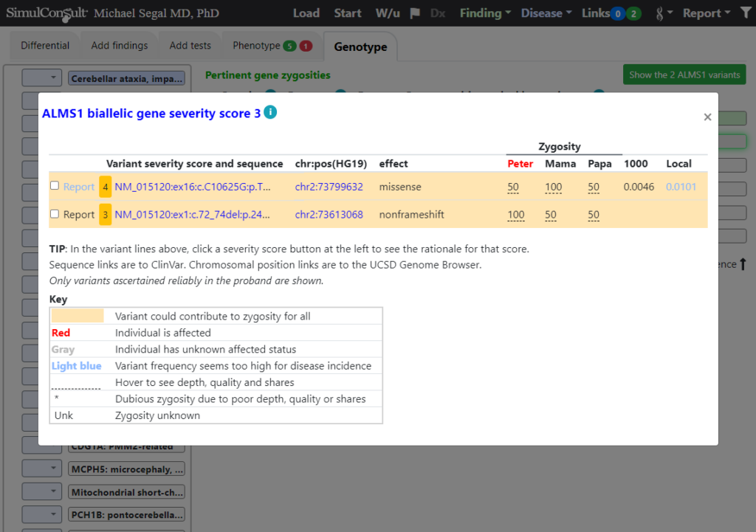
Task: Open the Finding dropdown menu
Action: (484, 13)
